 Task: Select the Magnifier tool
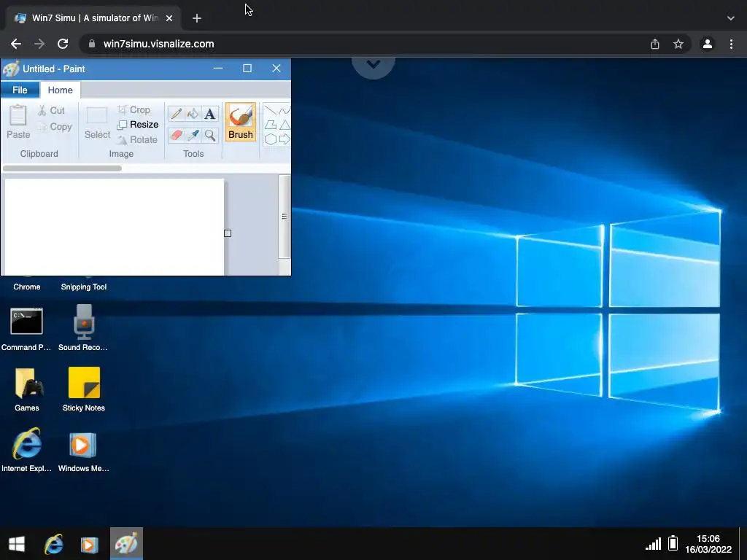(x=210, y=135)
